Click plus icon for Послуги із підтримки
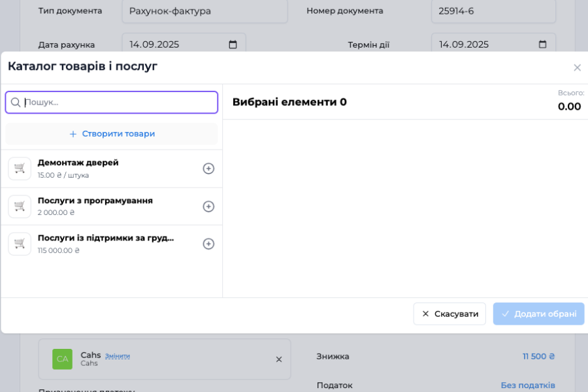588x392 pixels. [208, 244]
